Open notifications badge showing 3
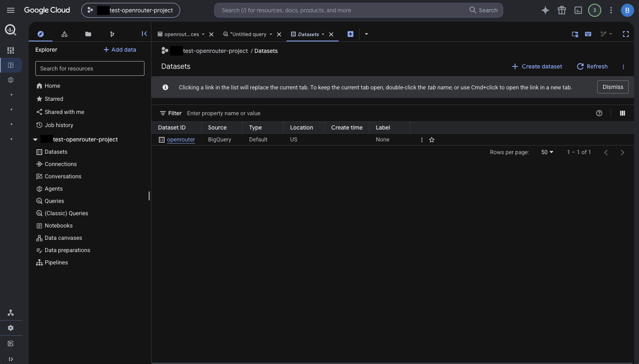639x364 pixels. pyautogui.click(x=595, y=10)
